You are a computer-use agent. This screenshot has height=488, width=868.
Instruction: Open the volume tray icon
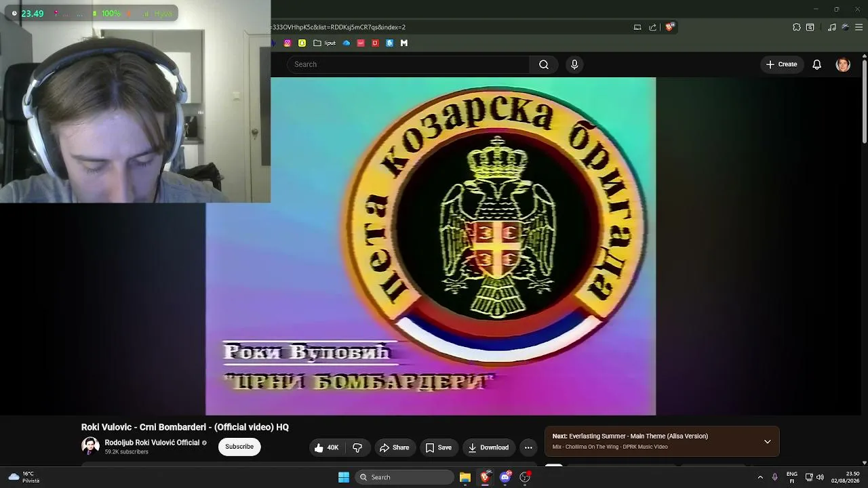(x=820, y=477)
